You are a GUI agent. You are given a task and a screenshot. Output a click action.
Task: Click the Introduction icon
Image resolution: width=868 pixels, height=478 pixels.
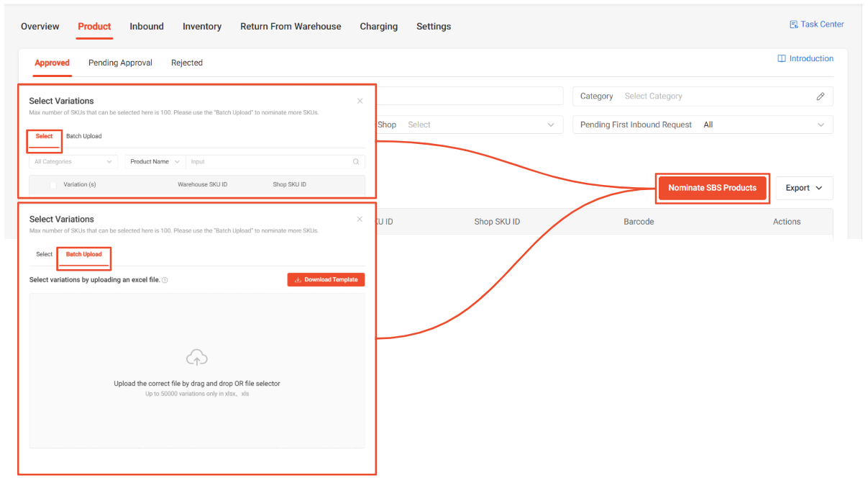(x=783, y=58)
